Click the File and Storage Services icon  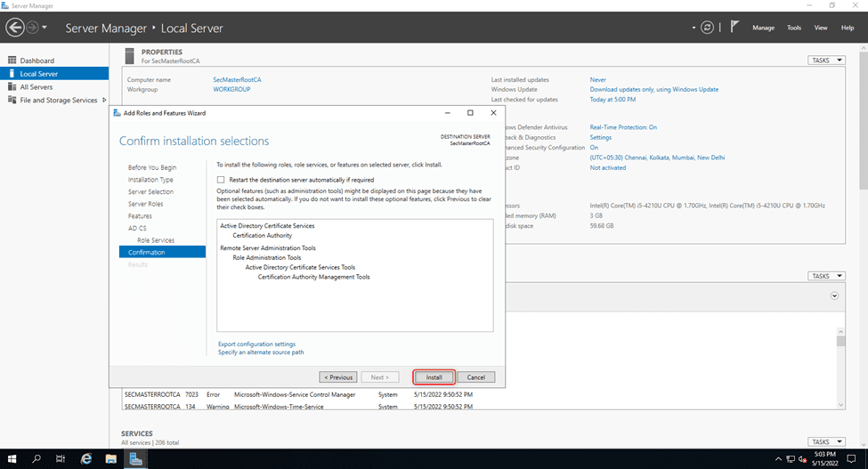[12, 100]
